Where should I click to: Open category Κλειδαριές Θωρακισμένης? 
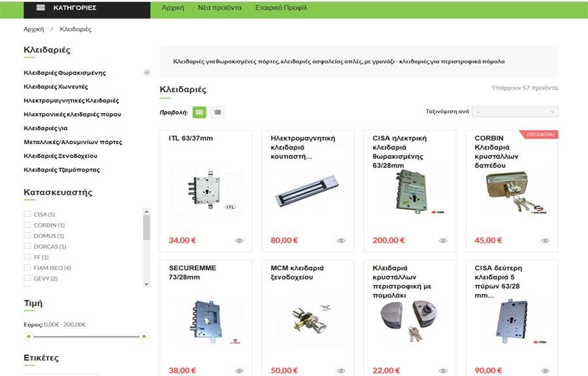[65, 73]
